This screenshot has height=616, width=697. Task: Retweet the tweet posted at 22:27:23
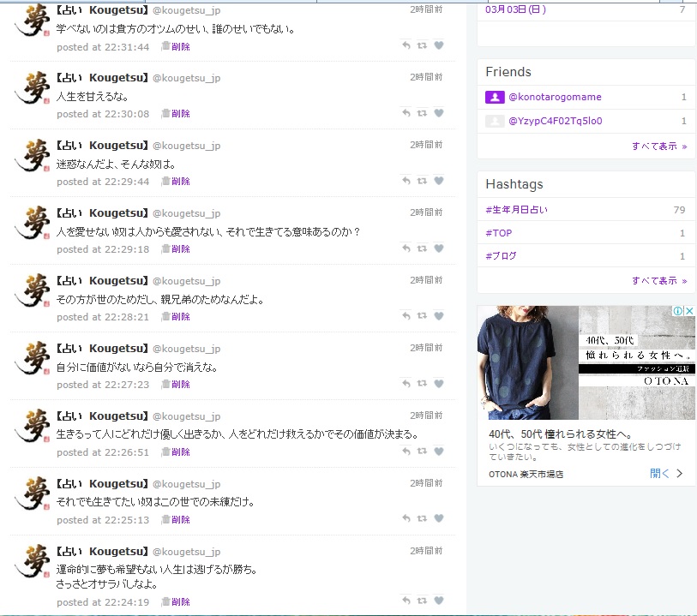click(422, 383)
